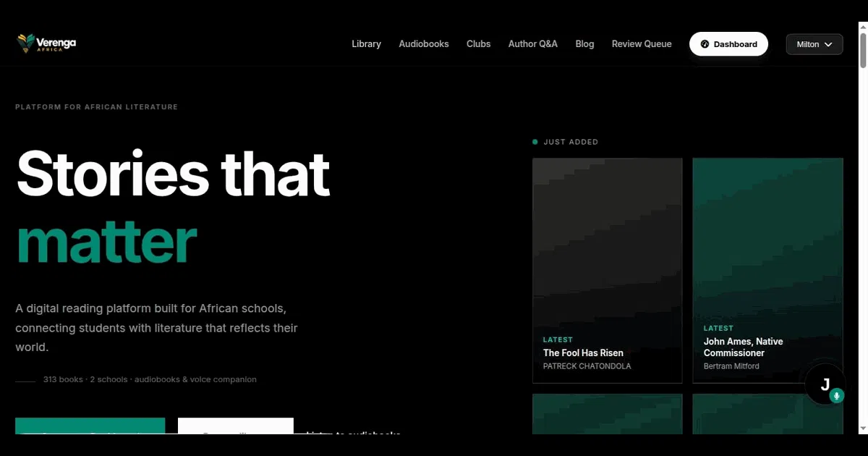Open the Review Queue

[642, 44]
